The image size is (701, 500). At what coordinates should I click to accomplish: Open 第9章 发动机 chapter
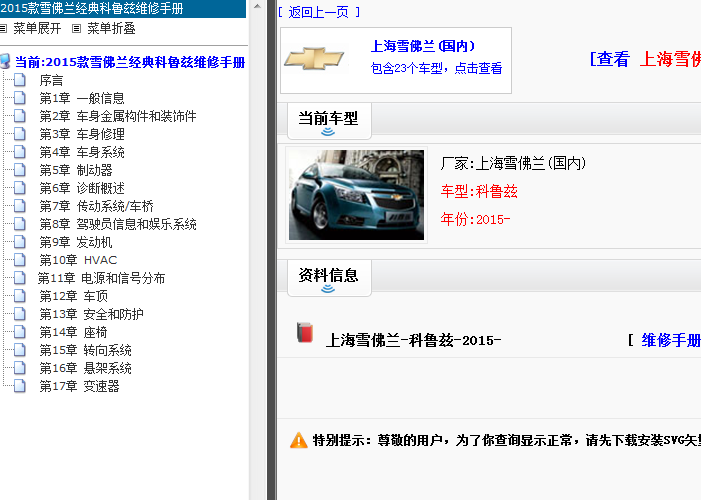[x=76, y=242]
